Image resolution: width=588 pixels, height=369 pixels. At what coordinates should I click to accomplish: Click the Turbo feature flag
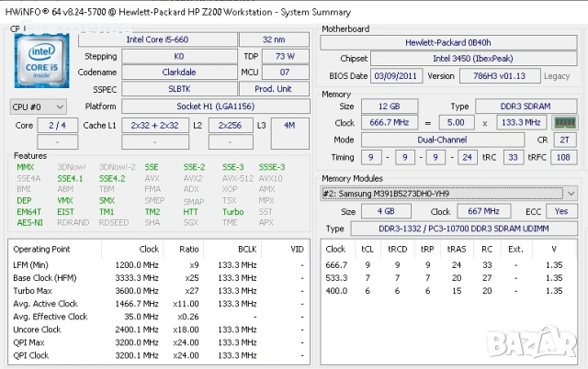click(232, 212)
